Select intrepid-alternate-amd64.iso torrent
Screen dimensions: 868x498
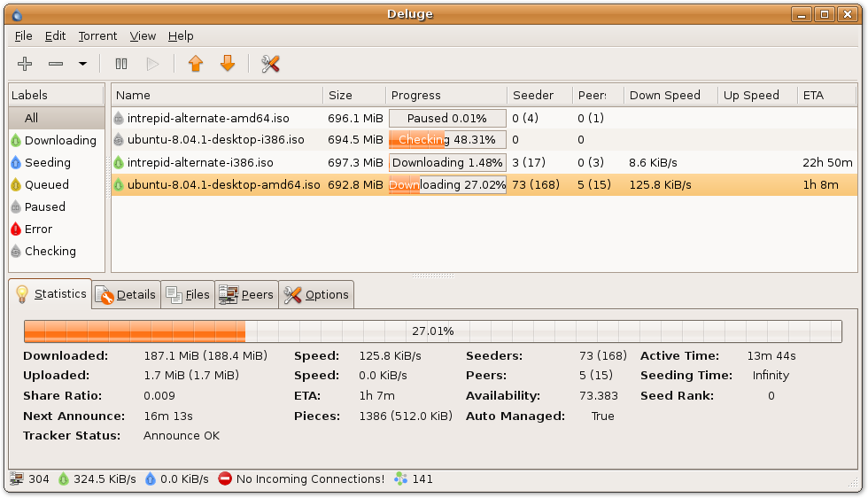(484, 118)
